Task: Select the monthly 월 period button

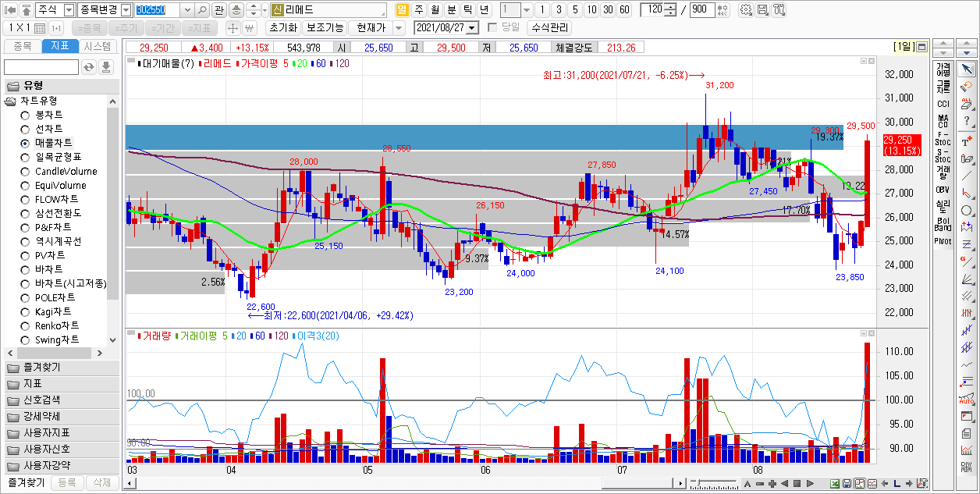Action: tap(435, 10)
